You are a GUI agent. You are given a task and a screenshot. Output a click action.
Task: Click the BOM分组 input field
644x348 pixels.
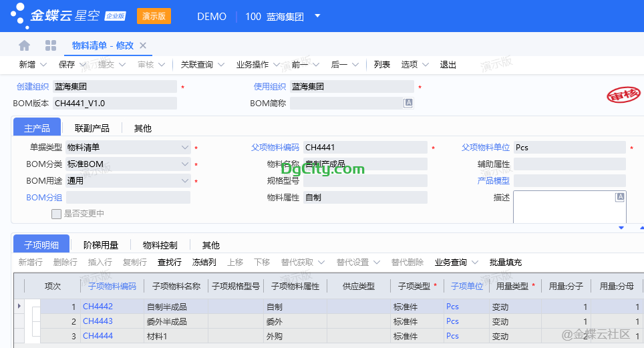click(x=128, y=198)
